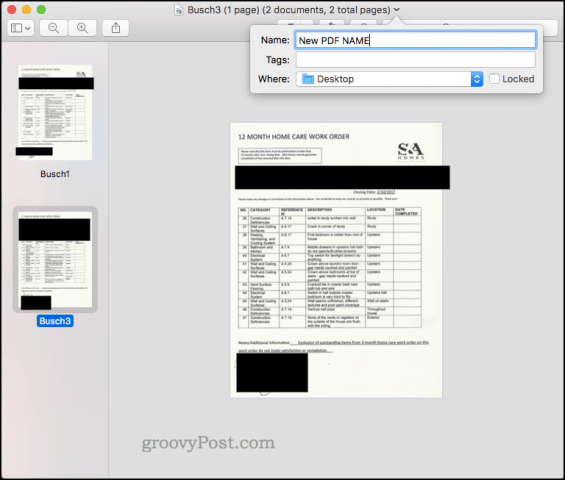Click the window title Busch3 text

[204, 10]
